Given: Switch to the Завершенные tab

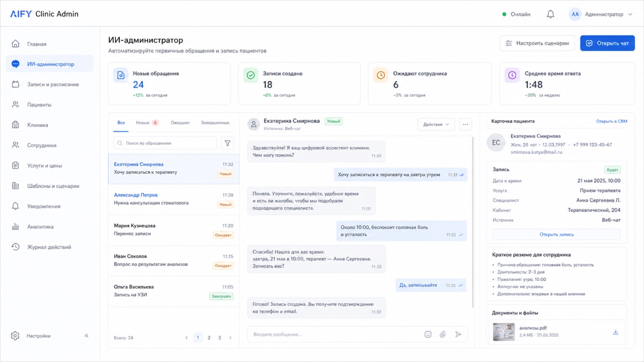Looking at the screenshot, I should click(x=215, y=123).
